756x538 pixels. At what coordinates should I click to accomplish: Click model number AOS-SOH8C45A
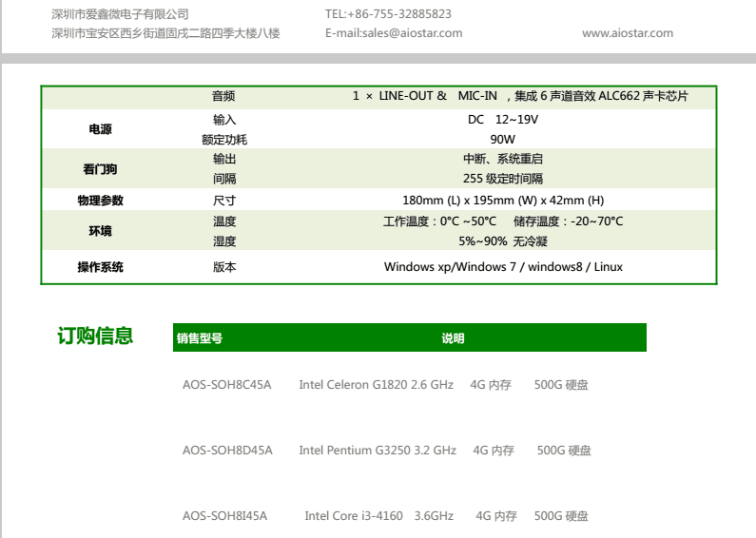pos(226,385)
